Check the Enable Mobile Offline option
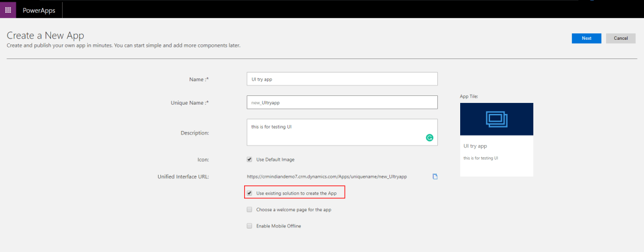The height and width of the screenshot is (252, 644). coord(249,226)
